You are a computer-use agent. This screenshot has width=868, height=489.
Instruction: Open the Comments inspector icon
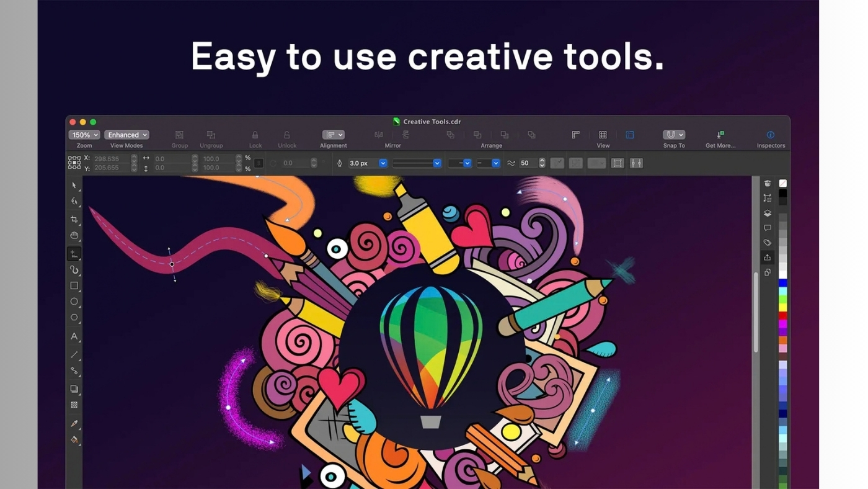pyautogui.click(x=768, y=228)
